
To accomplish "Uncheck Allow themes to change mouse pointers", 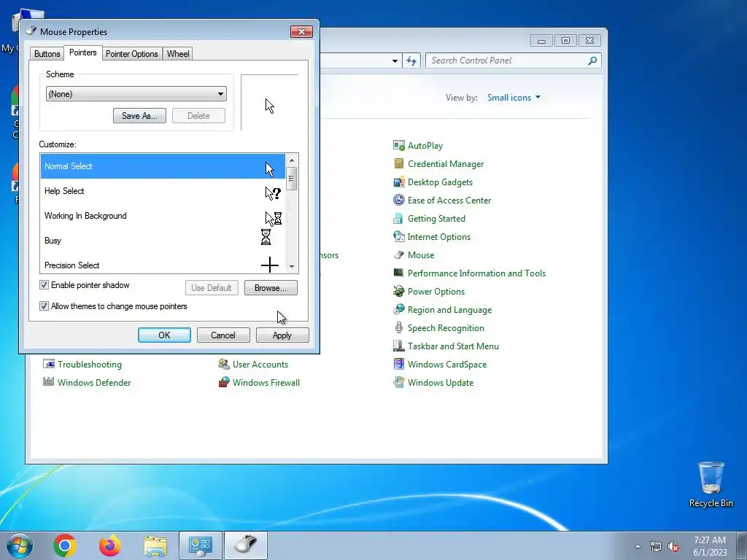I will click(44, 306).
